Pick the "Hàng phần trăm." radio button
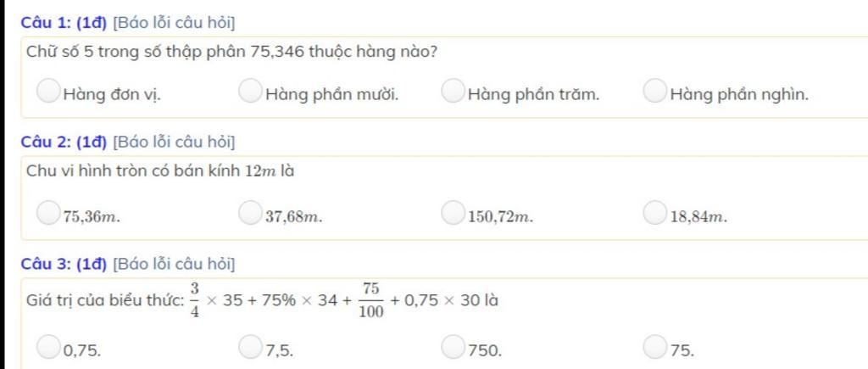The height and width of the screenshot is (369, 868). (453, 92)
